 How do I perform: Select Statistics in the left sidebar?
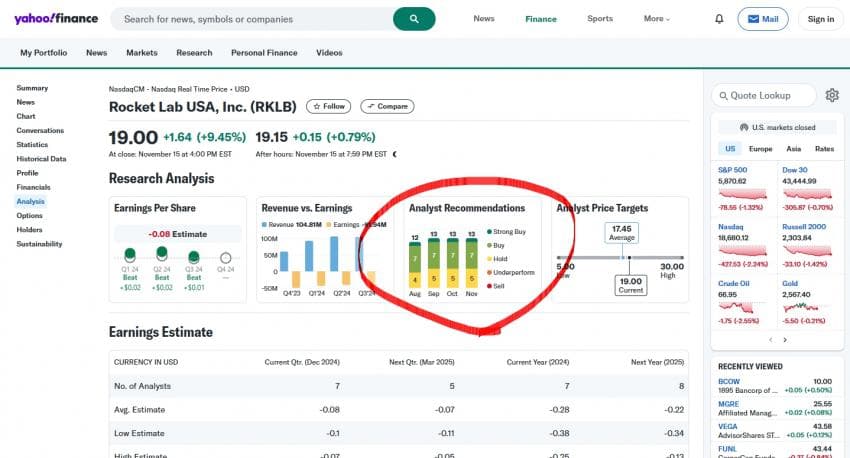(x=32, y=145)
